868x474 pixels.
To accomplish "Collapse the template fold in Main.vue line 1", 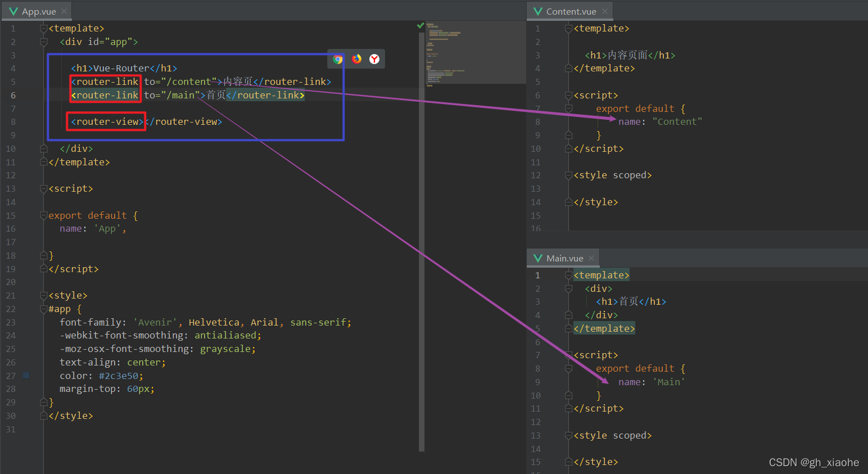I will (568, 275).
